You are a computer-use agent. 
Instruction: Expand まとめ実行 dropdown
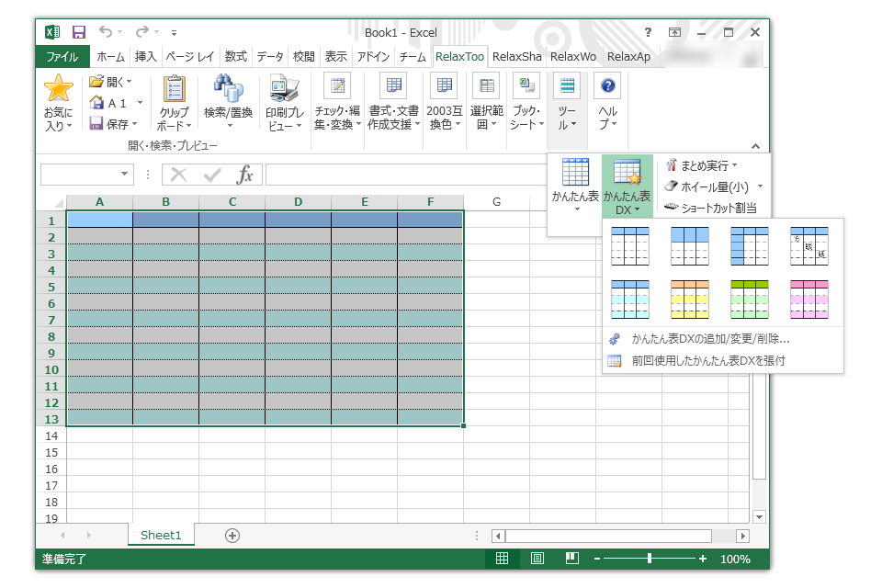click(735, 165)
